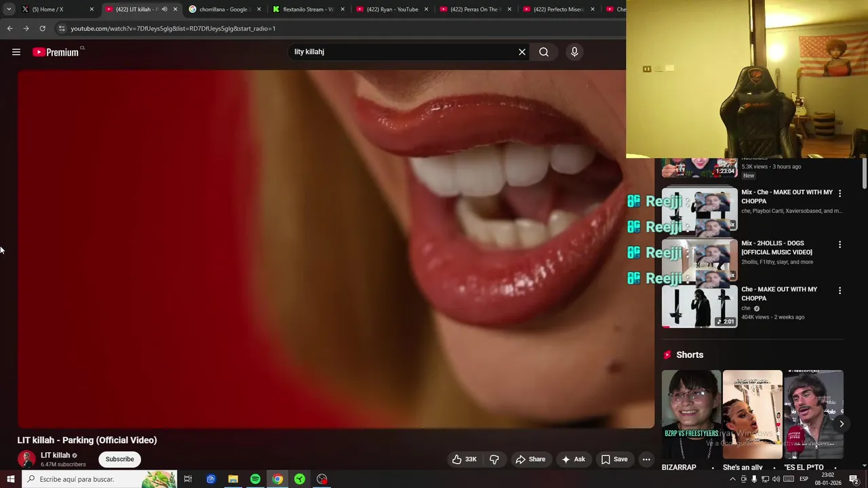Switch to Ryan - YouTube tab
Image resolution: width=868 pixels, height=488 pixels.
coord(392,9)
